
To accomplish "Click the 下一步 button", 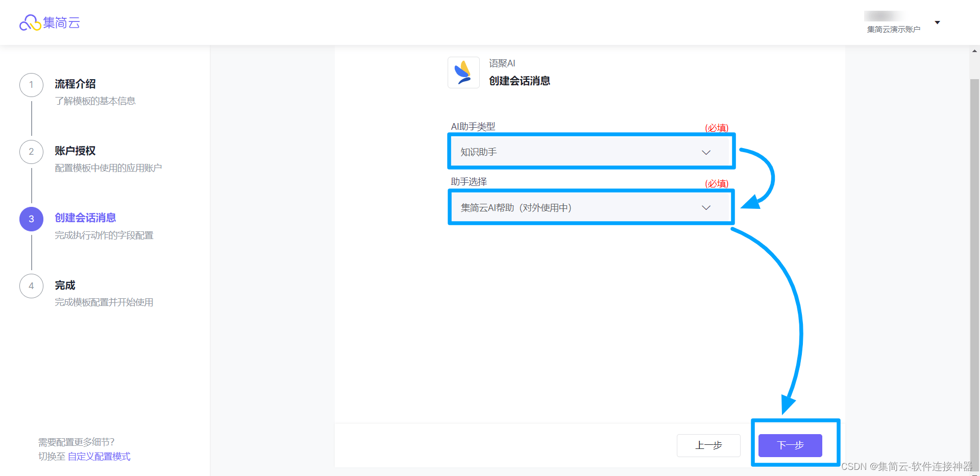I will click(x=790, y=445).
